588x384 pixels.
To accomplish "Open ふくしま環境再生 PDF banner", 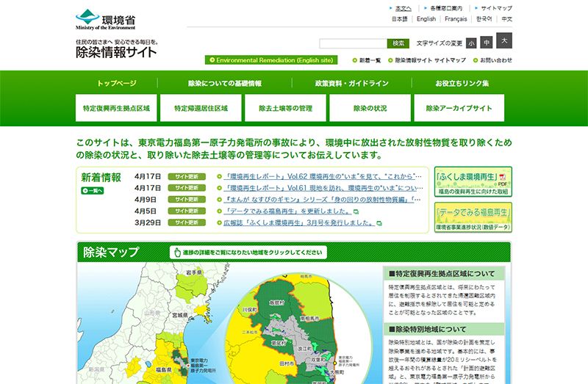I will coord(473,181).
